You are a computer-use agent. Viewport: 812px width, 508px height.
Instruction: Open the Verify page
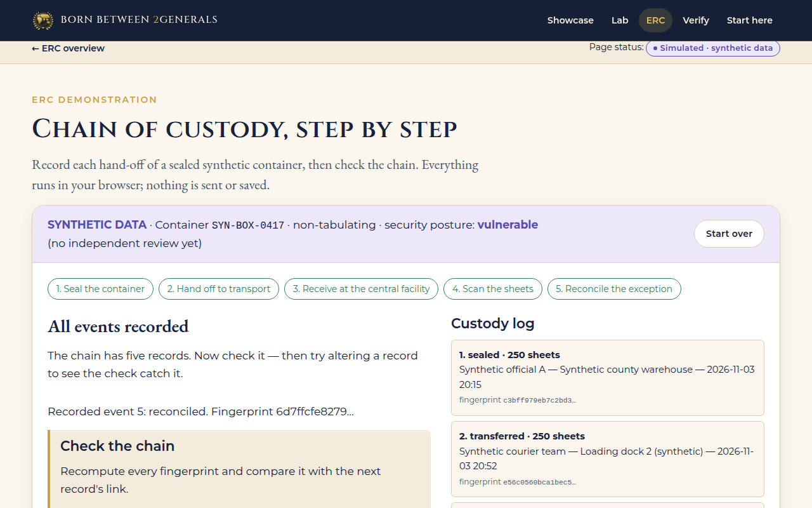click(696, 20)
